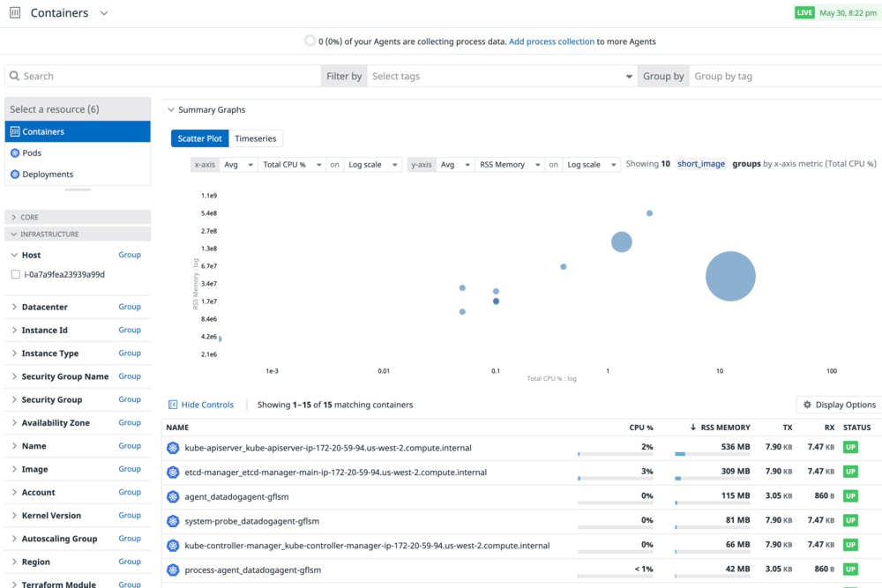Click the LIVE indicator badge
882x588 pixels.
tap(804, 12)
